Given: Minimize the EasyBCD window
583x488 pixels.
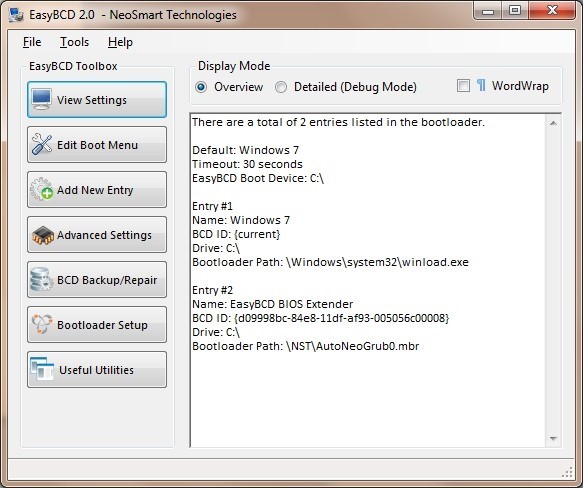Looking at the screenshot, I should pos(487,10).
